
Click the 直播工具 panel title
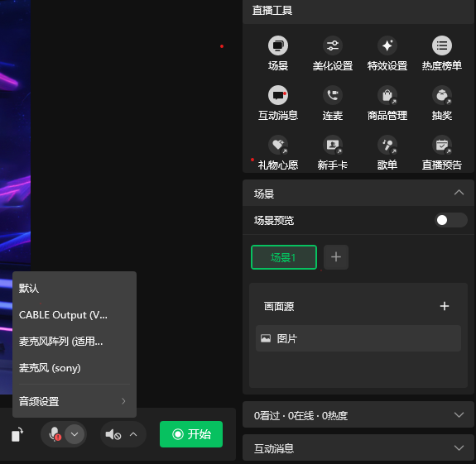272,10
